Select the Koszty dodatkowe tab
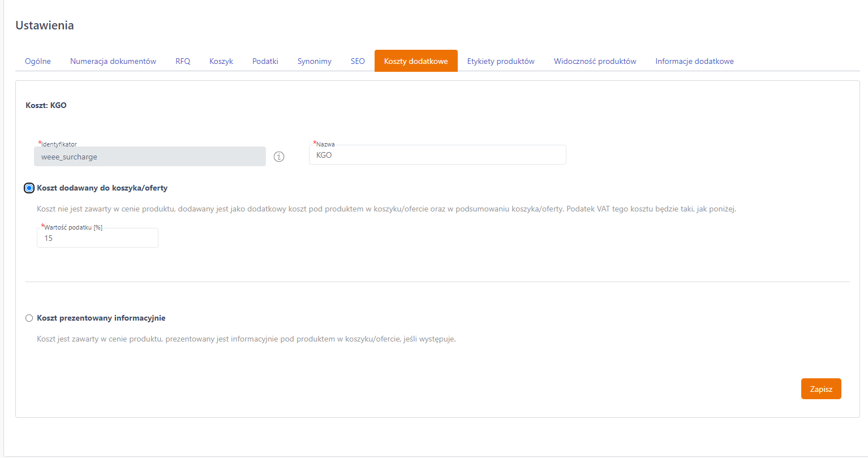Viewport: 868px width, 458px height. click(x=416, y=61)
